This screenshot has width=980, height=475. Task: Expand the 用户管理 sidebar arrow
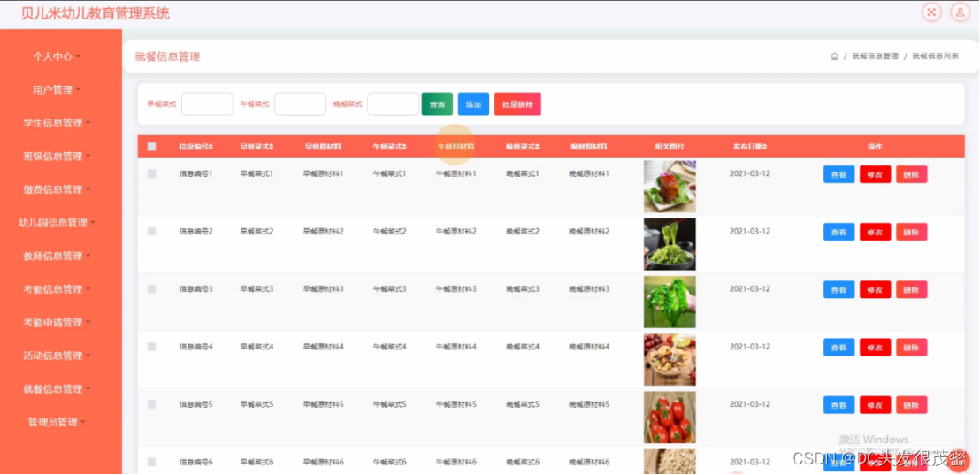(x=78, y=90)
